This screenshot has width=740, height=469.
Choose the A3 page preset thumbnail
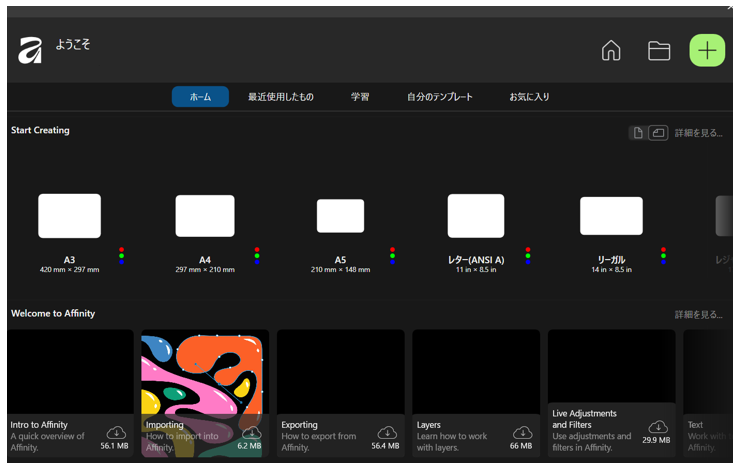click(x=69, y=216)
